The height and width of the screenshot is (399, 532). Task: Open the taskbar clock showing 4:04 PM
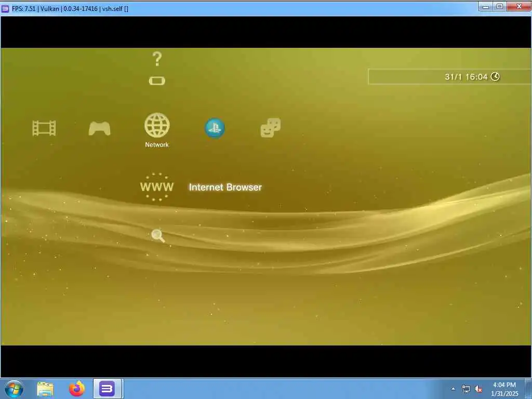coord(504,389)
